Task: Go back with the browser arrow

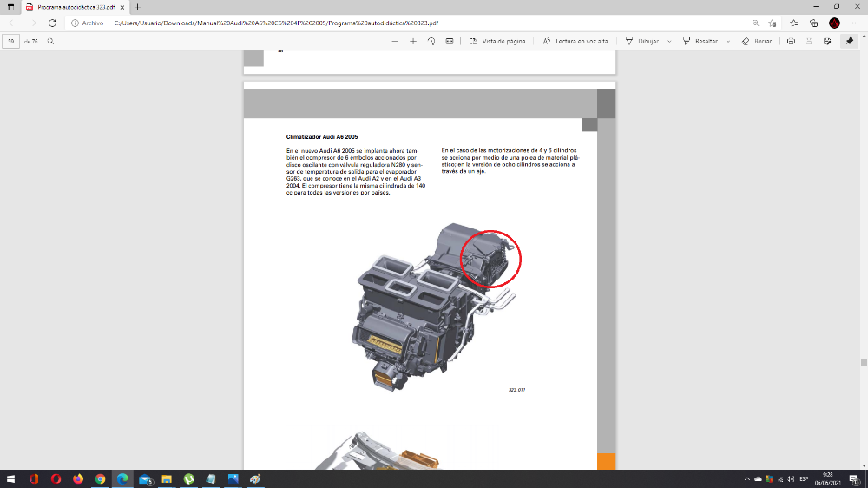Action: pos(13,23)
